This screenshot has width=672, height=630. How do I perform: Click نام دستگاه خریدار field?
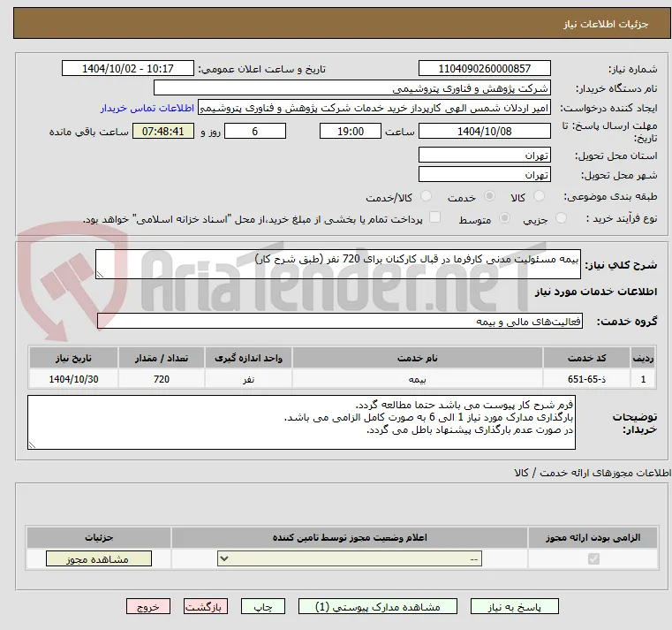(x=351, y=88)
